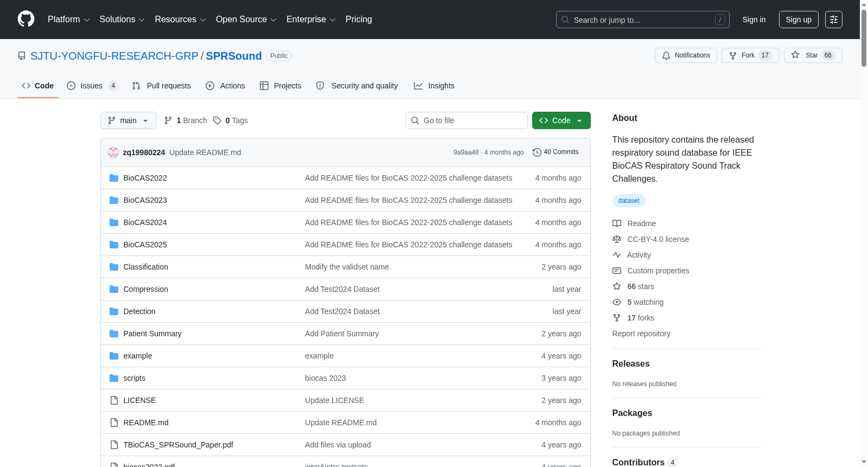Open the SJTU-YONGFU-RESEARCH-GRP organization link
The height and width of the screenshot is (467, 868).
pos(114,56)
